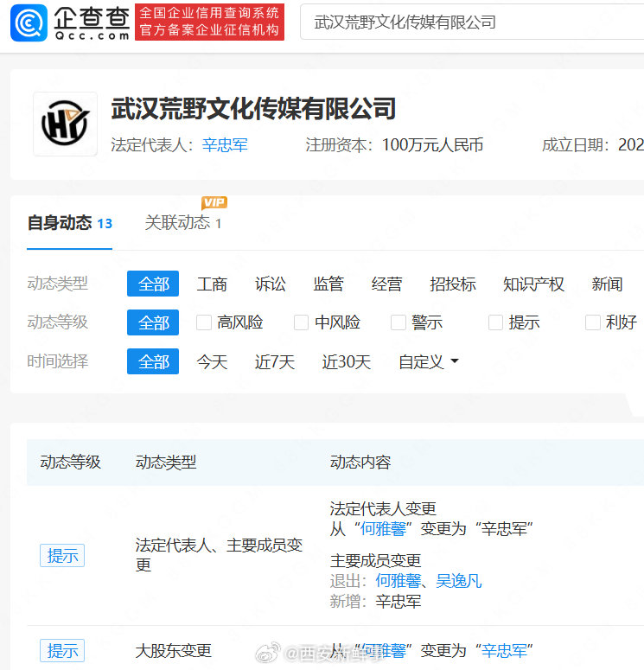
Task: Open 辛忠军 link in 大股东变更 row
Action: (x=504, y=650)
